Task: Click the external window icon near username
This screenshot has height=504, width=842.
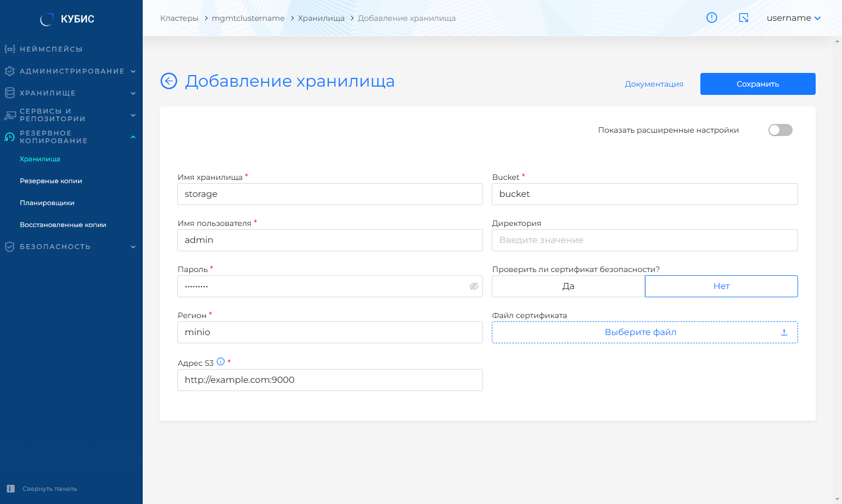Action: 744,18
